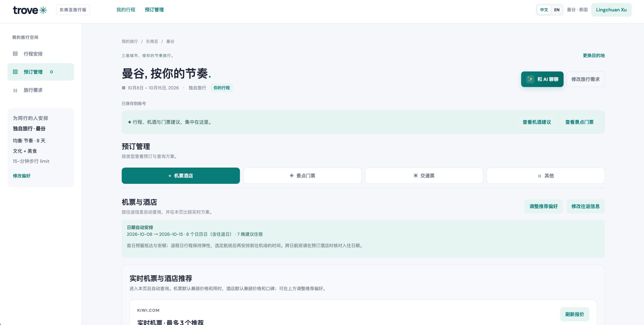Switch to the 其他 tab
The image size is (644, 325).
[546, 176]
